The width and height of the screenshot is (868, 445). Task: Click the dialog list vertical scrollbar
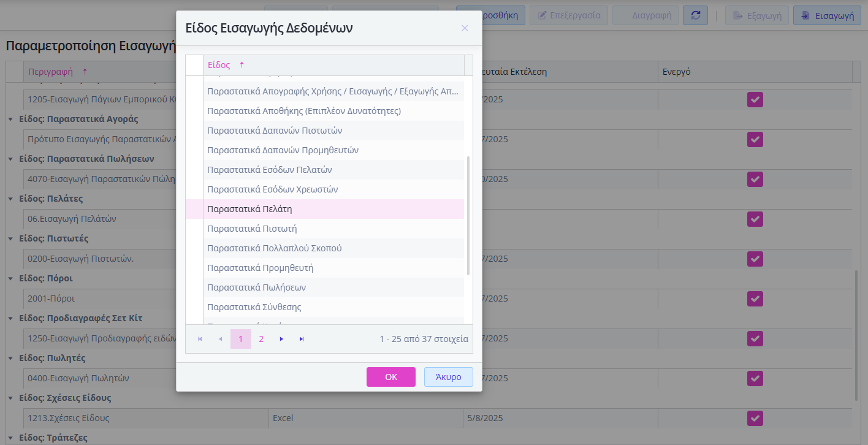(x=468, y=215)
